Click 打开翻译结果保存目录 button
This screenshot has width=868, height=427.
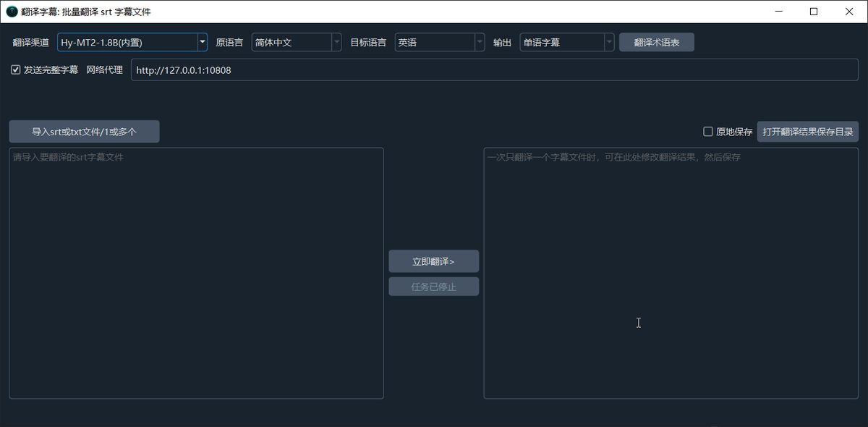(x=808, y=132)
